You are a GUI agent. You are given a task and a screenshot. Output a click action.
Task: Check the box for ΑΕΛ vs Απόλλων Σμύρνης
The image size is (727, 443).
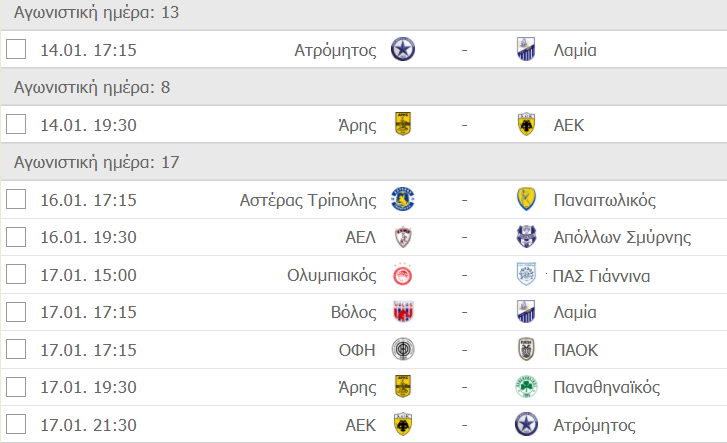(16, 237)
